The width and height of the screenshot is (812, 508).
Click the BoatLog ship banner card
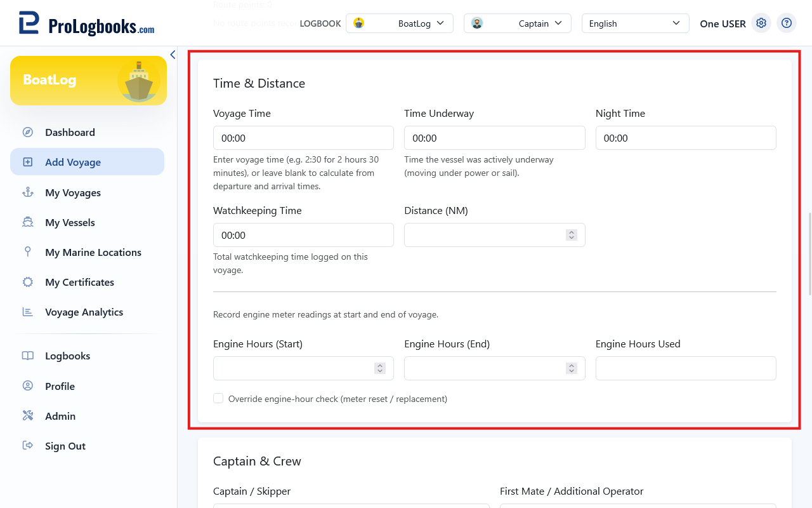(x=88, y=80)
